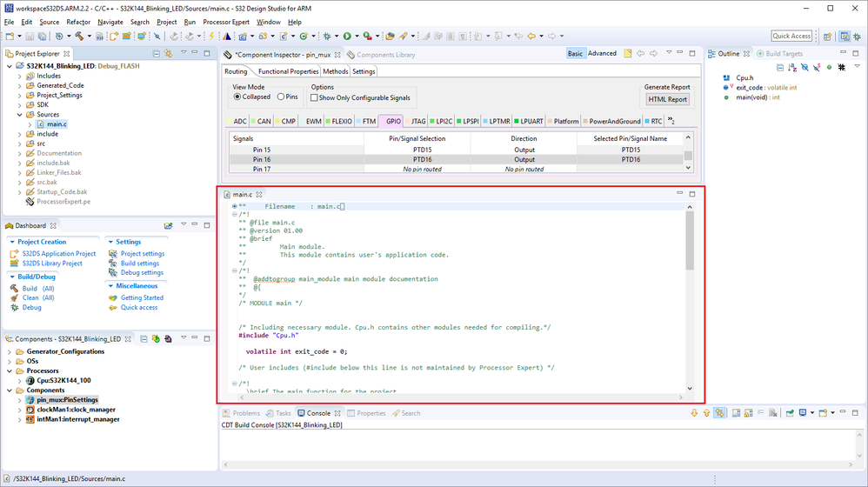Click the build hammer icon in toolbar
The height and width of the screenshot is (487, 868).
80,36
